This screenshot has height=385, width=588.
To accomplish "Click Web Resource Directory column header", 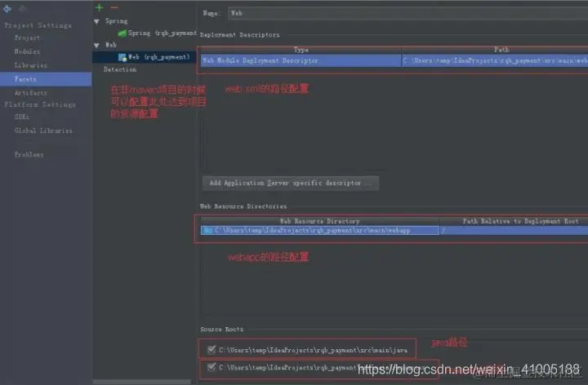I will tap(320, 221).
